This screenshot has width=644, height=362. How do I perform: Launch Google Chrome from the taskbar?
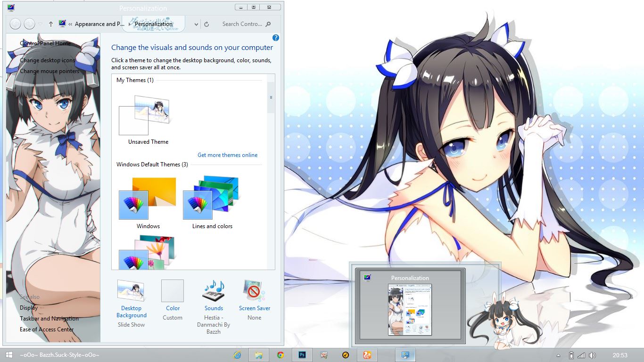point(281,355)
